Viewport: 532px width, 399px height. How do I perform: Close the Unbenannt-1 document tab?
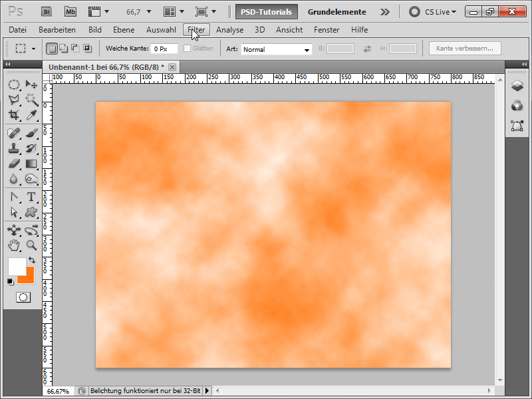tap(172, 67)
